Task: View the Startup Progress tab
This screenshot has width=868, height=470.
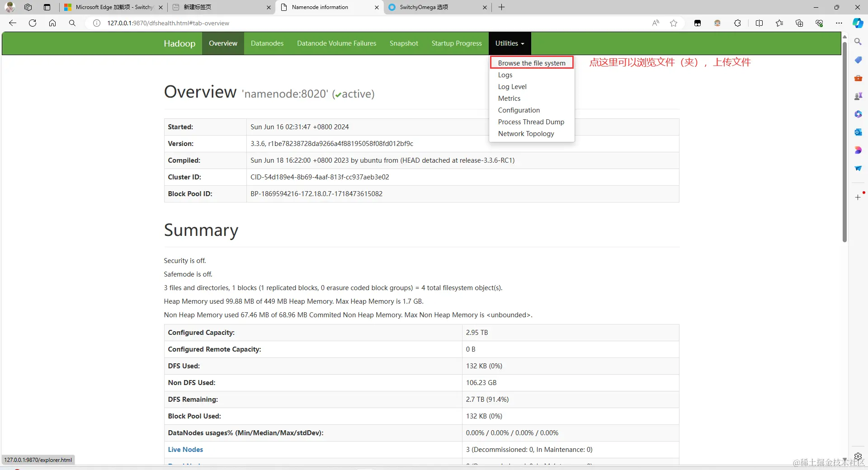Action: coord(457,43)
